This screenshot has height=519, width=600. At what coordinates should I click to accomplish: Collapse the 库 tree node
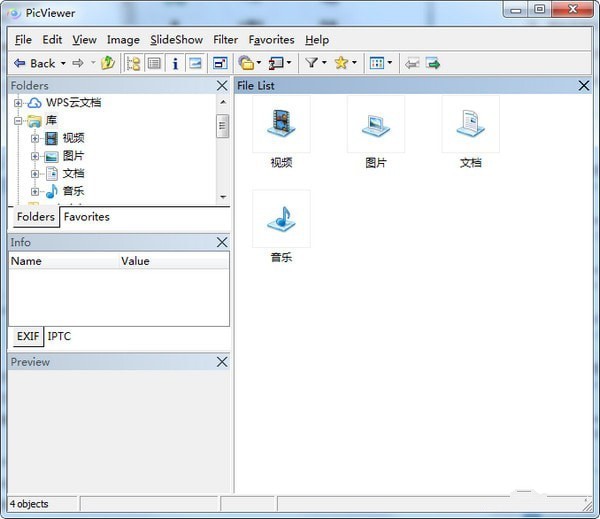(x=18, y=121)
